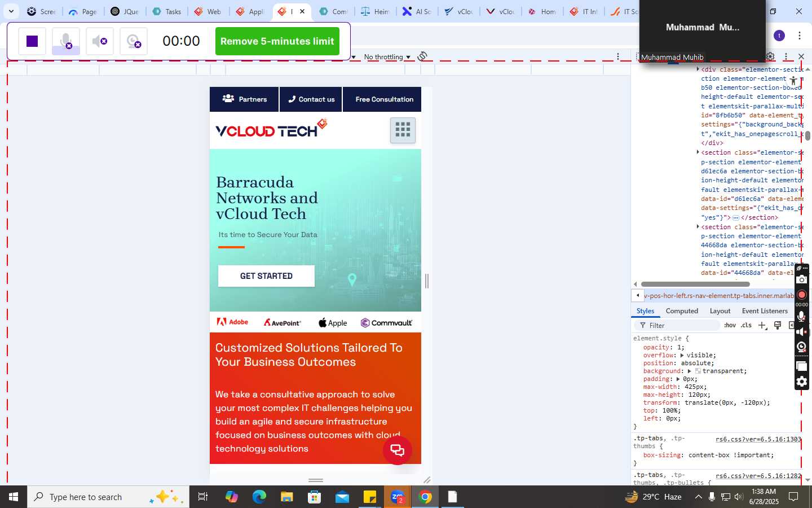812x508 pixels.
Task: Click the Commvault partner logo
Action: coord(386,323)
